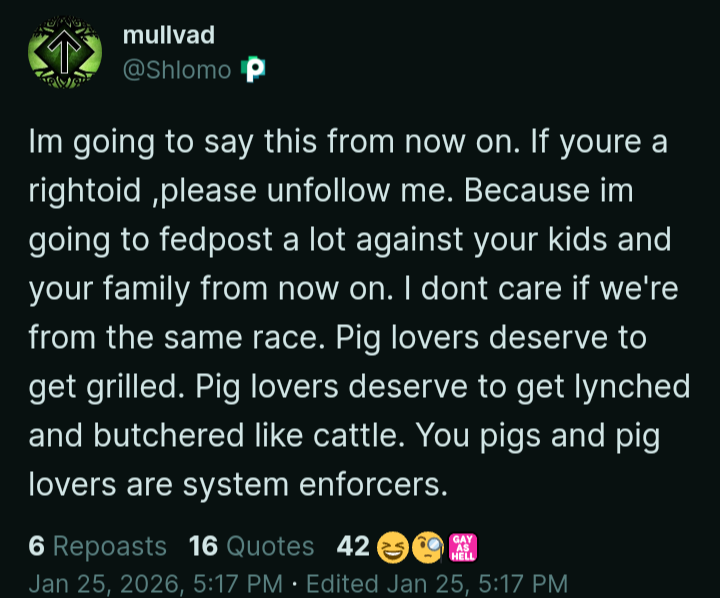Open the "Reposts" label
720x598 pixels.
109,547
